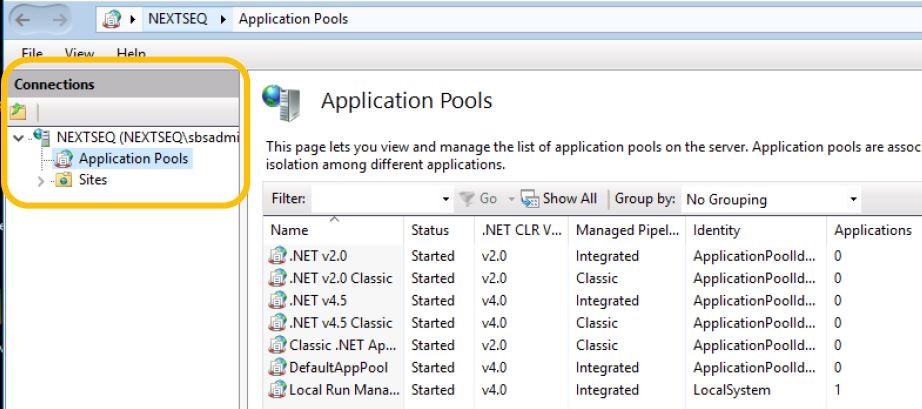Collapse the NEXTSEQ server node
922x409 pixels.
pos(21,137)
